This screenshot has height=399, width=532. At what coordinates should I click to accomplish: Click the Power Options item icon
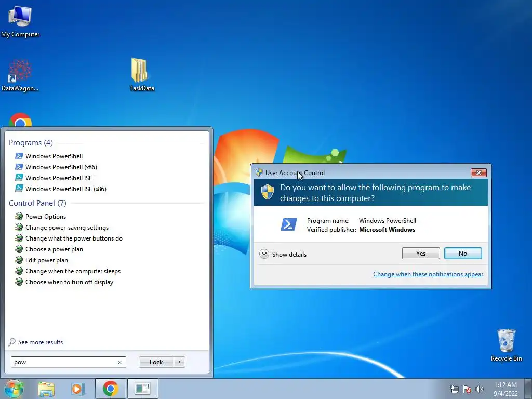click(x=19, y=217)
